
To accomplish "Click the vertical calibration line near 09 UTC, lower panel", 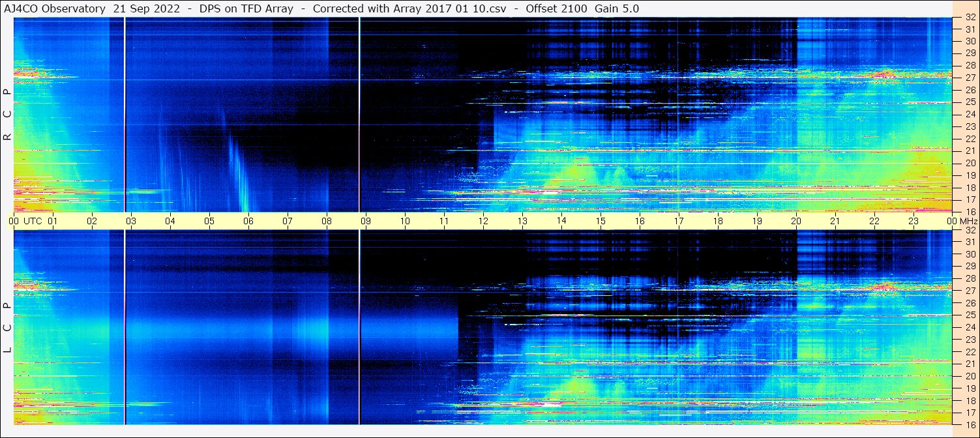I will (x=359, y=327).
